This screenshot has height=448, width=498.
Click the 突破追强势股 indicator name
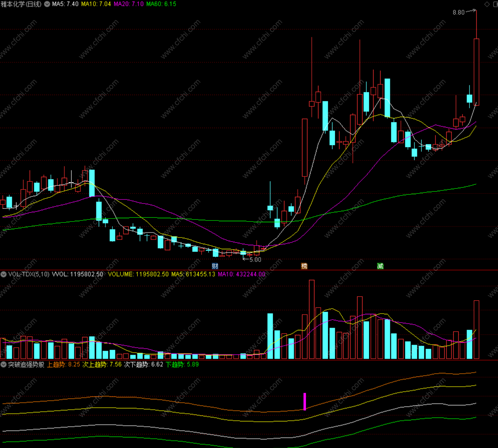(x=26, y=364)
